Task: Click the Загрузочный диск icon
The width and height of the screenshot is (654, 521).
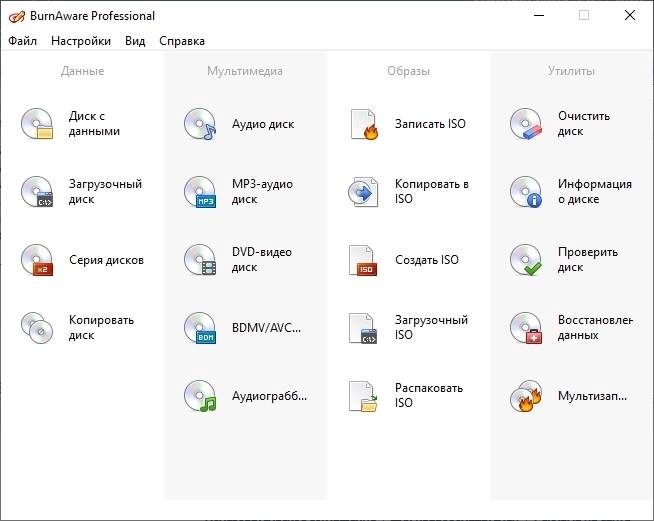Action: coord(37,191)
